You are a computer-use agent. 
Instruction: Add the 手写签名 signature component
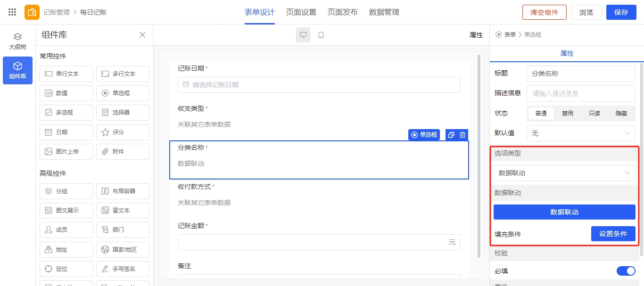[123, 269]
